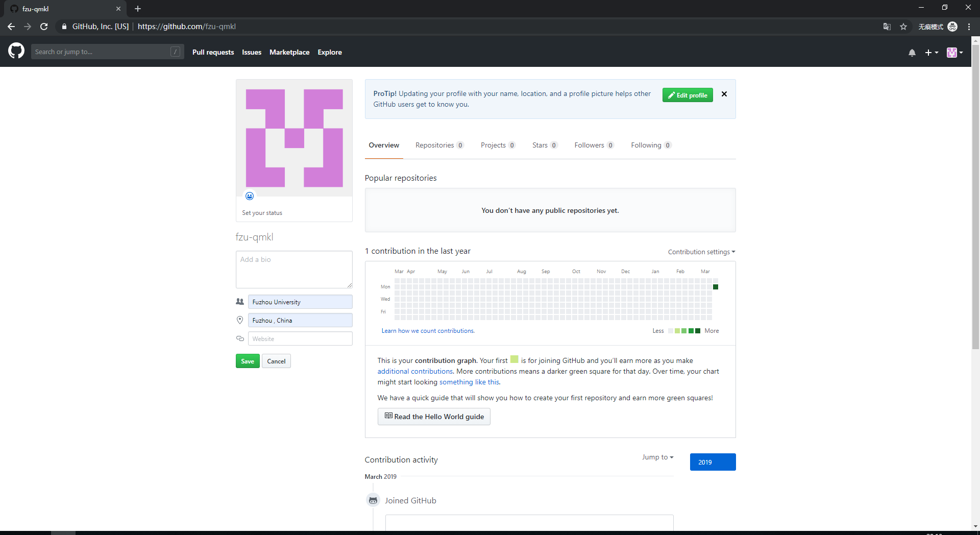Image resolution: width=980 pixels, height=535 pixels.
Task: Edit the Fuzhou University company field
Action: click(300, 302)
